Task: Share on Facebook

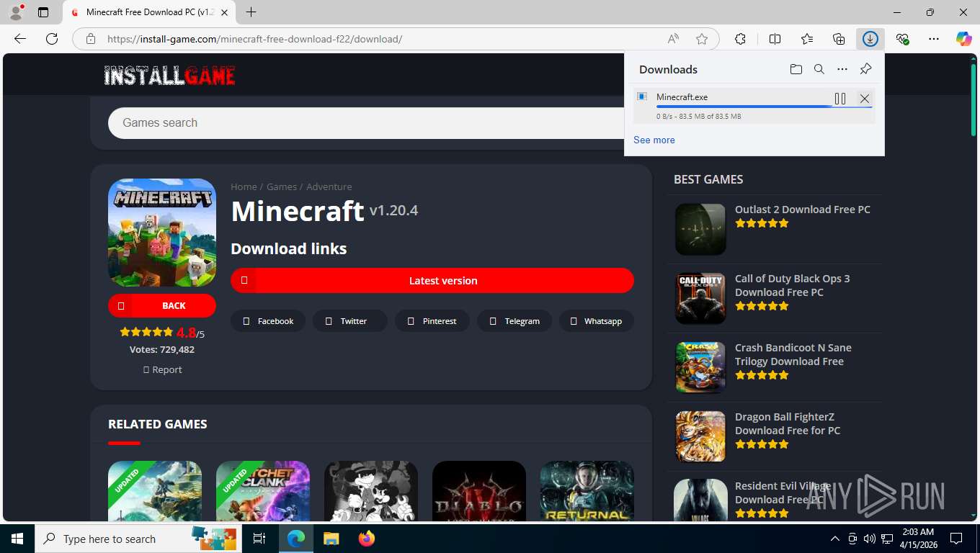Action: (268, 321)
